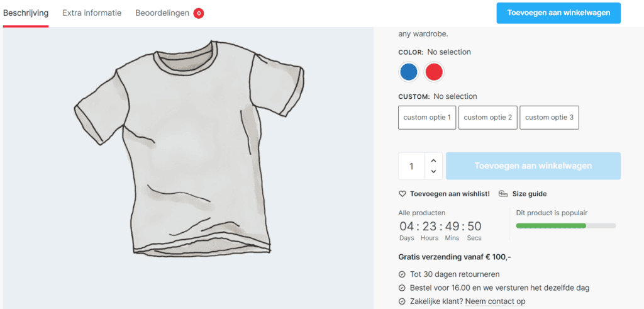Image resolution: width=644 pixels, height=309 pixels.
Task: Click the checkmark icon beside 'Bestel voor 16.00'
Action: [402, 288]
